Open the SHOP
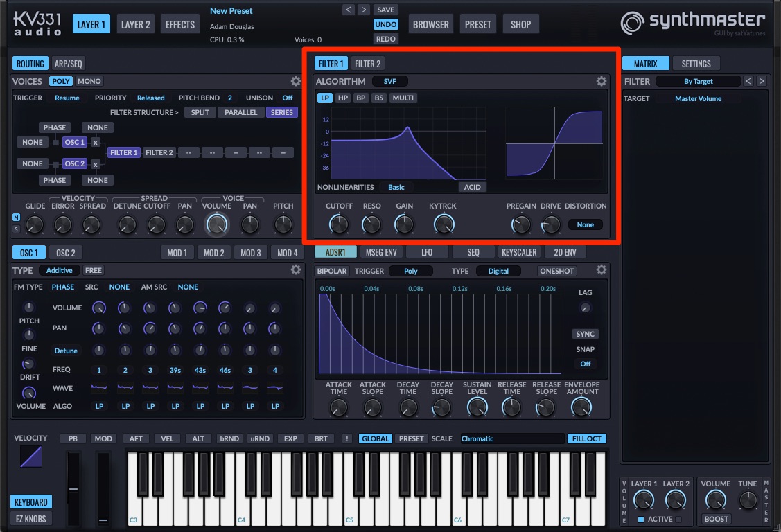 520,24
